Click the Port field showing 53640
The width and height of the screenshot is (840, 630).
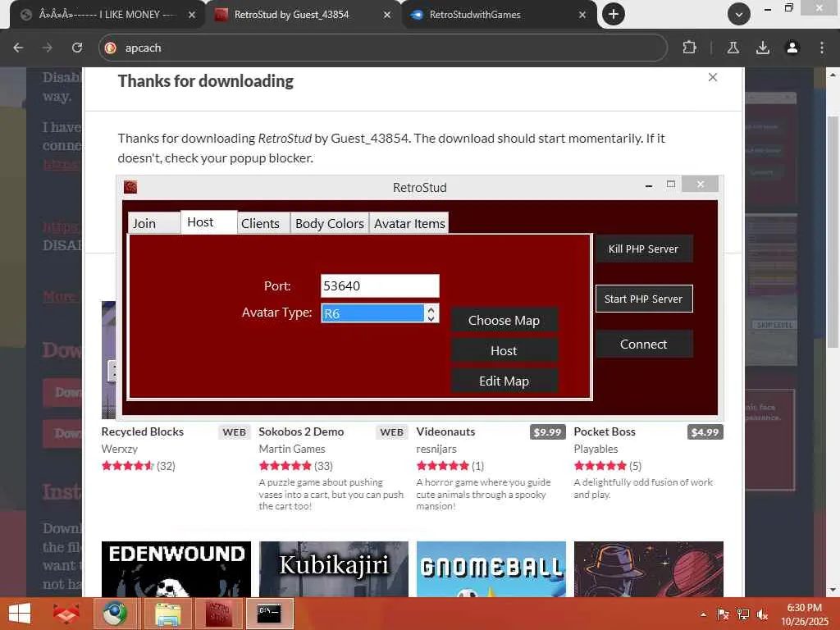(380, 285)
